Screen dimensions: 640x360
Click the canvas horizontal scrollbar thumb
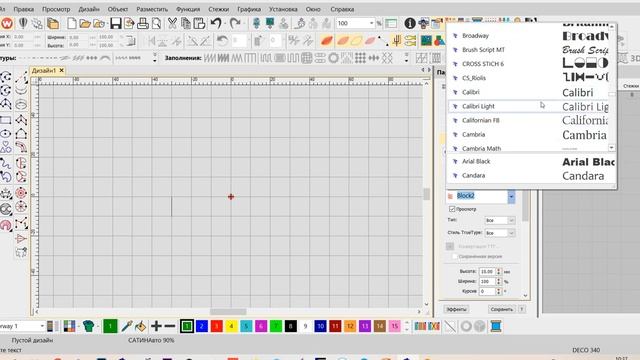tap(228, 312)
